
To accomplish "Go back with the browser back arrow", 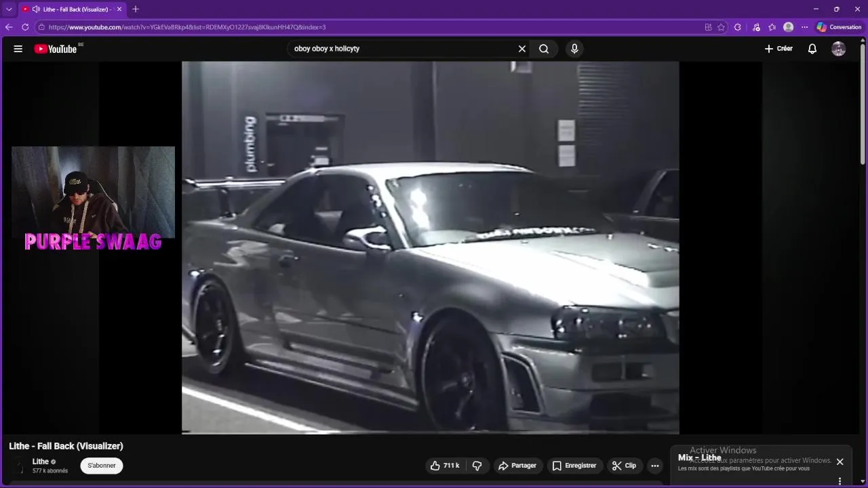I will coord(9,27).
